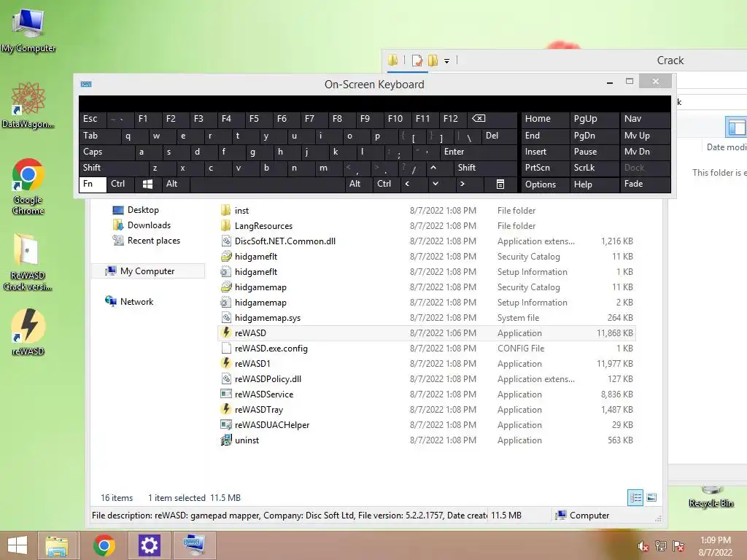Select the reWASD application file

pos(427,332)
